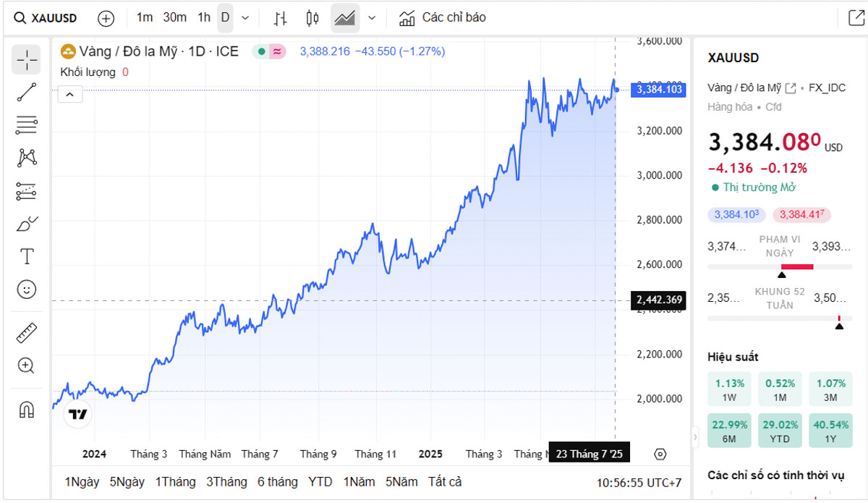Viewport: 868px width, 503px height.
Task: Click the XAUUSD symbol search field
Action: coord(47,18)
